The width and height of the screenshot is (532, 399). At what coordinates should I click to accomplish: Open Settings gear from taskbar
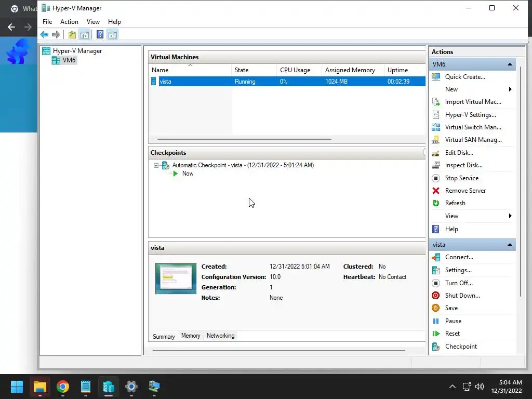coord(131,387)
